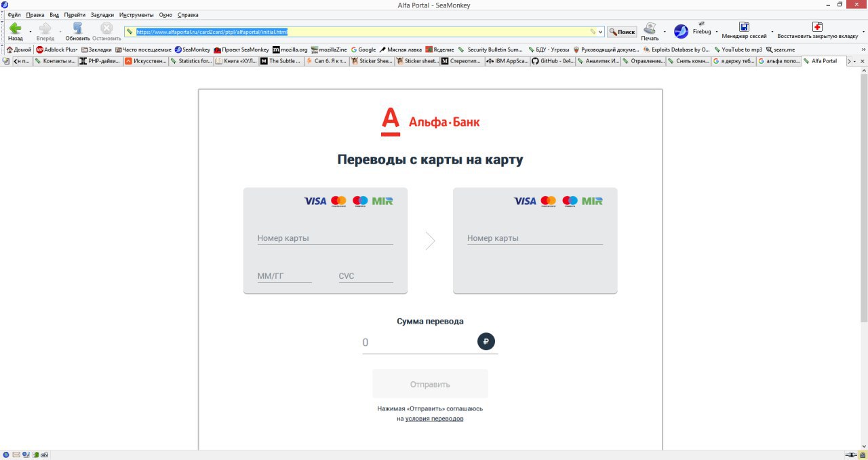Open Mail component from status bar
Screen dimensions: 868x460
coord(16,455)
